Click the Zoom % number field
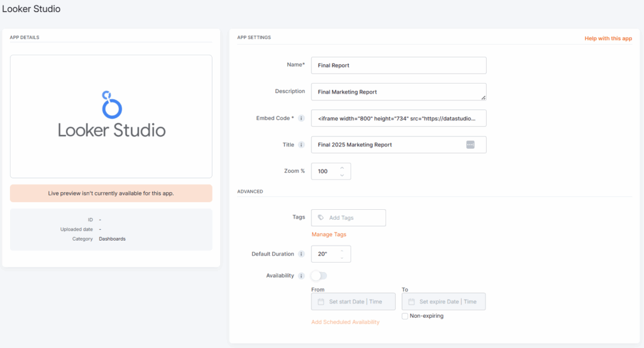Viewport: 644px width, 348px height. [331, 171]
